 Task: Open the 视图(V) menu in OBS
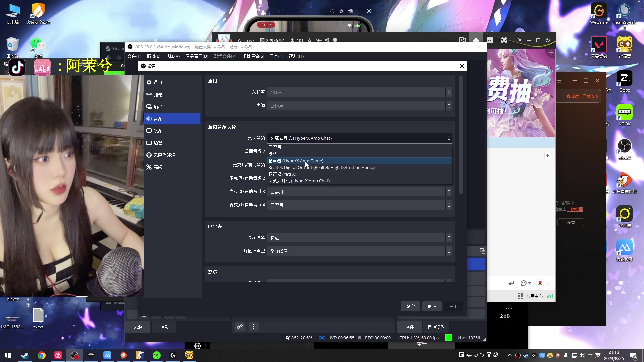click(173, 56)
